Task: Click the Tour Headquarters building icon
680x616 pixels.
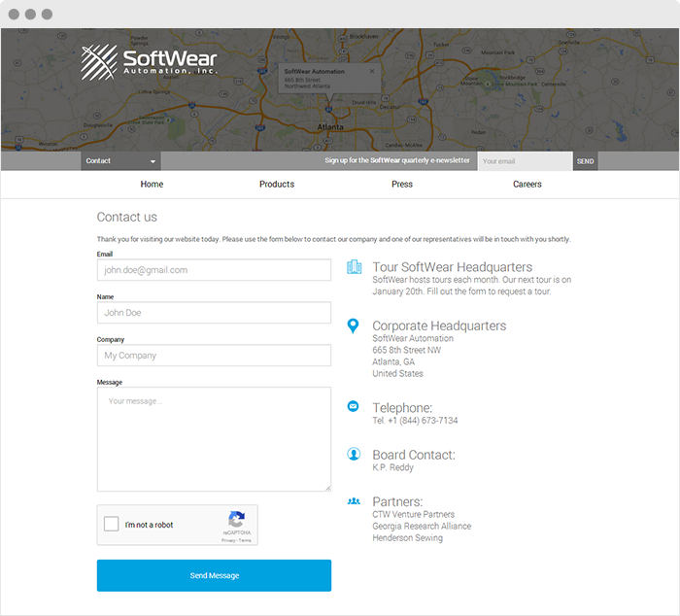Action: pos(354,267)
